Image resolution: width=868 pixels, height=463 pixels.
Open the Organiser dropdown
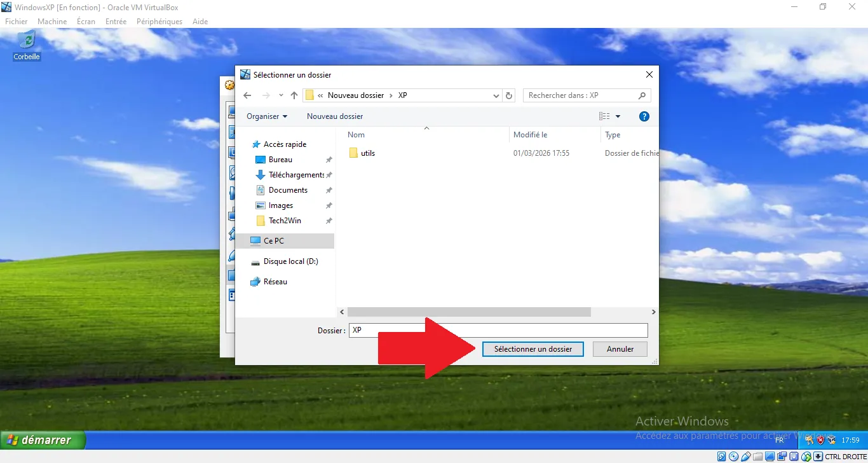point(267,116)
